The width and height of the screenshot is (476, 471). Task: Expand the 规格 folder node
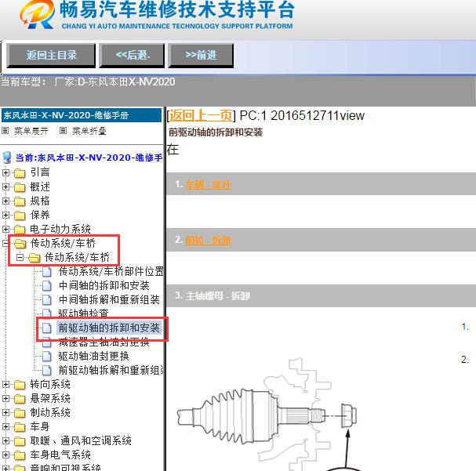pos(5,201)
